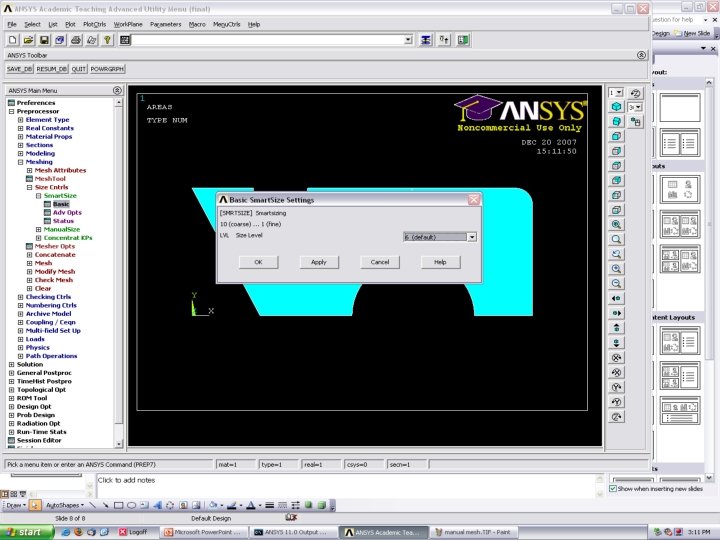Switch to Microsoft PowerPoint taskbar button

pyautogui.click(x=204, y=532)
